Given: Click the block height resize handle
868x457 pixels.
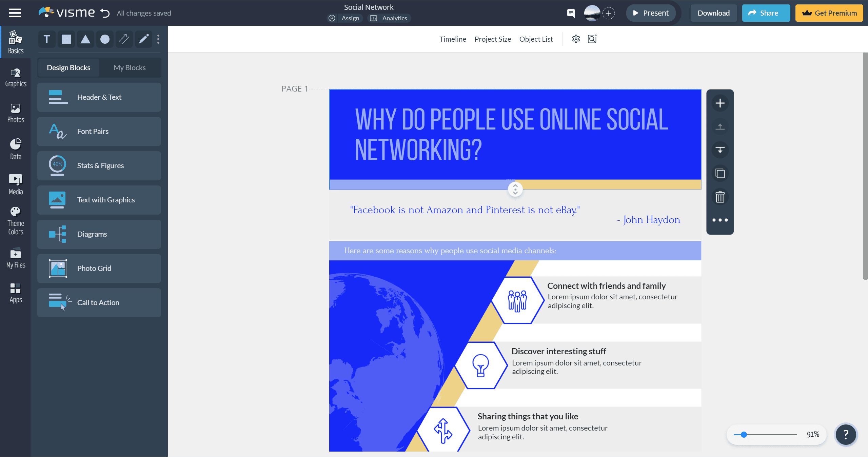Looking at the screenshot, I should coord(515,190).
